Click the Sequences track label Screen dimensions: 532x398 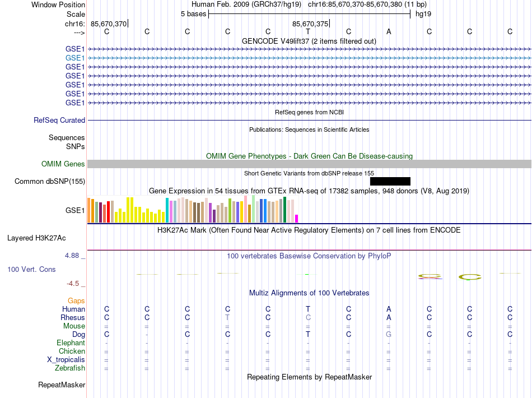(67, 137)
